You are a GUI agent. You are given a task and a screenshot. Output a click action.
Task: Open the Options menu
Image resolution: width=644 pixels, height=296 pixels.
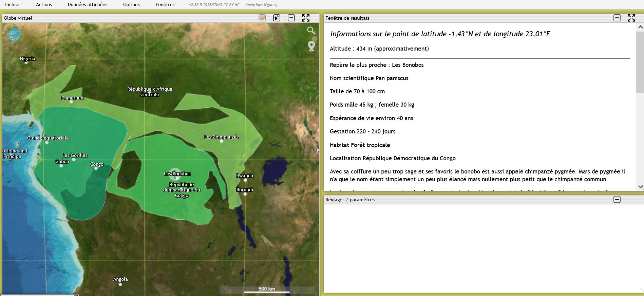[131, 4]
